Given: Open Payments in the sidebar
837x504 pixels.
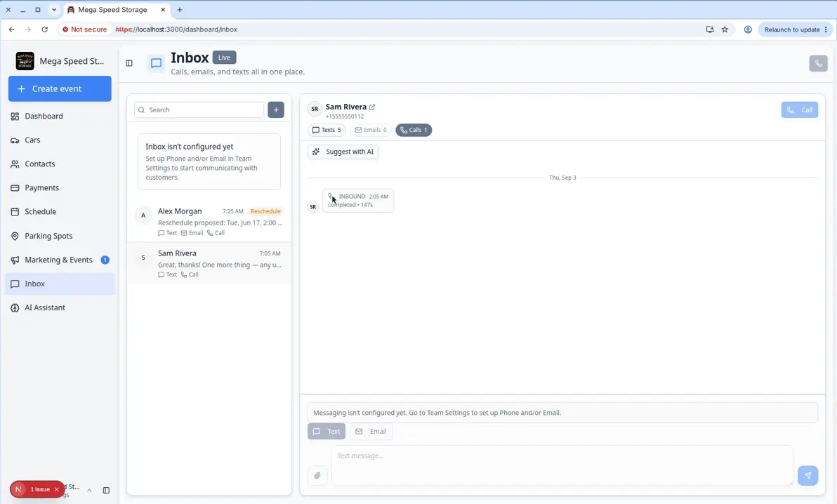Looking at the screenshot, I should pyautogui.click(x=60, y=188).
